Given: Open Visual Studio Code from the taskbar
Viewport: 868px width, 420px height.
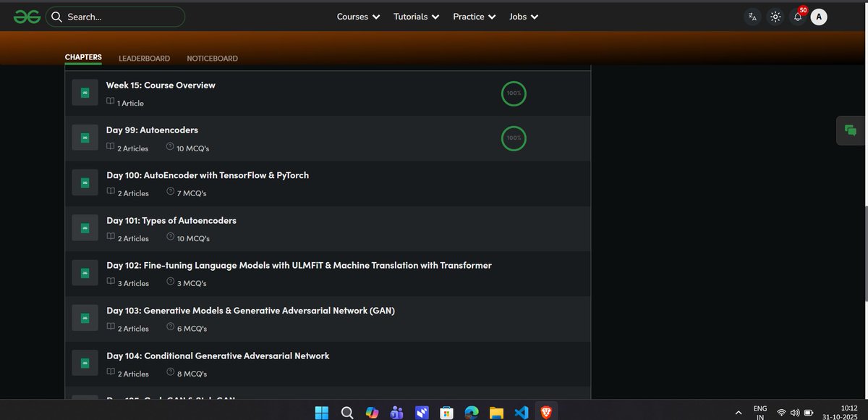Looking at the screenshot, I should coord(521,412).
